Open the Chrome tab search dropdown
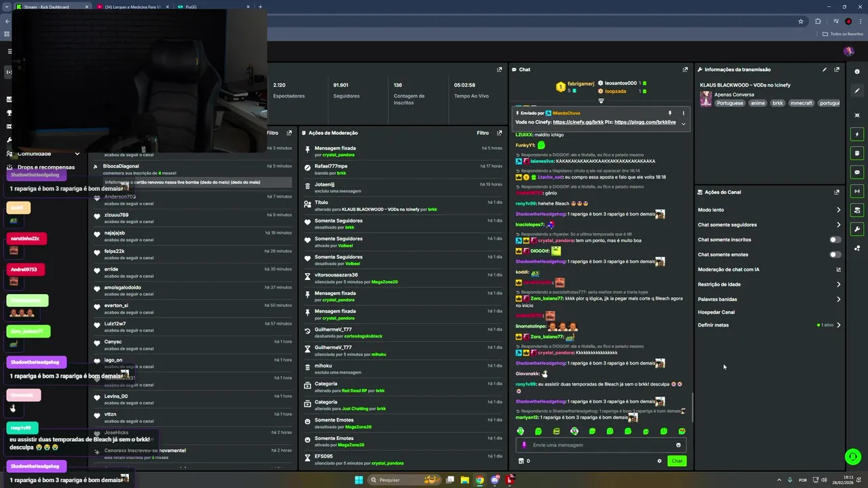This screenshot has height=488, width=868. [x=7, y=7]
